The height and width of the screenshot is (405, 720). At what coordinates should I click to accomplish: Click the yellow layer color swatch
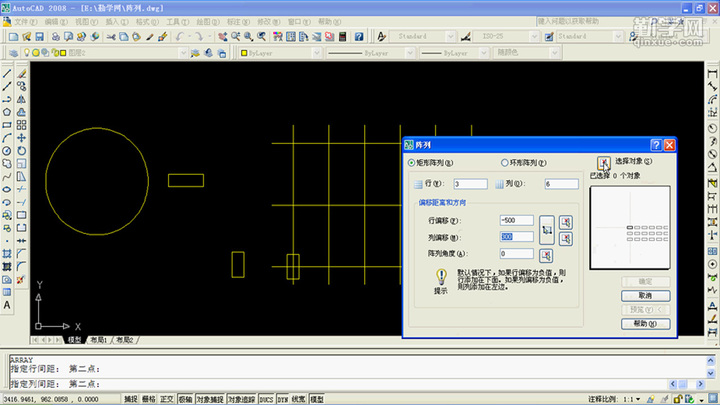pos(63,53)
